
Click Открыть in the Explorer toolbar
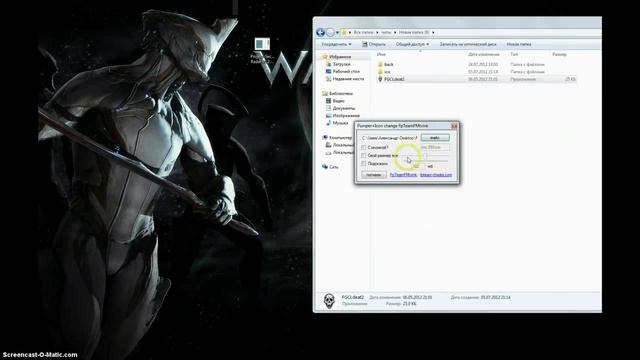(x=374, y=44)
